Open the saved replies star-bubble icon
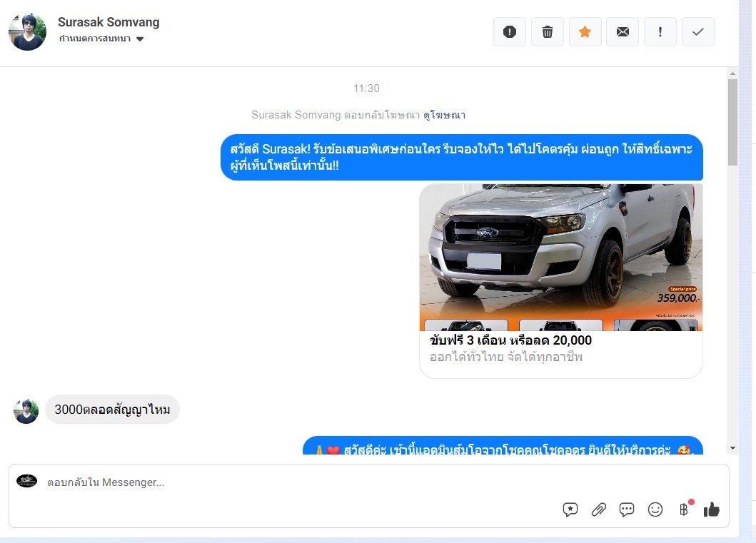The image size is (756, 543). (x=570, y=509)
